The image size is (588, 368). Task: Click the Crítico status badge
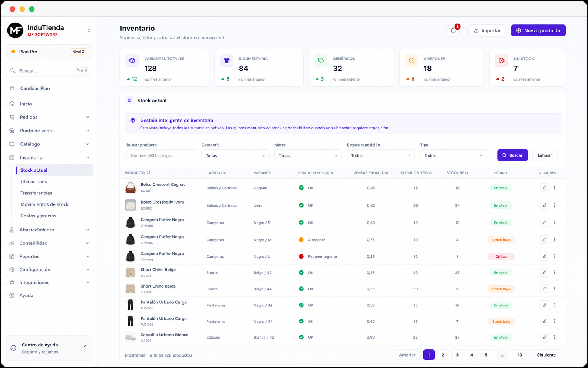[501, 257]
